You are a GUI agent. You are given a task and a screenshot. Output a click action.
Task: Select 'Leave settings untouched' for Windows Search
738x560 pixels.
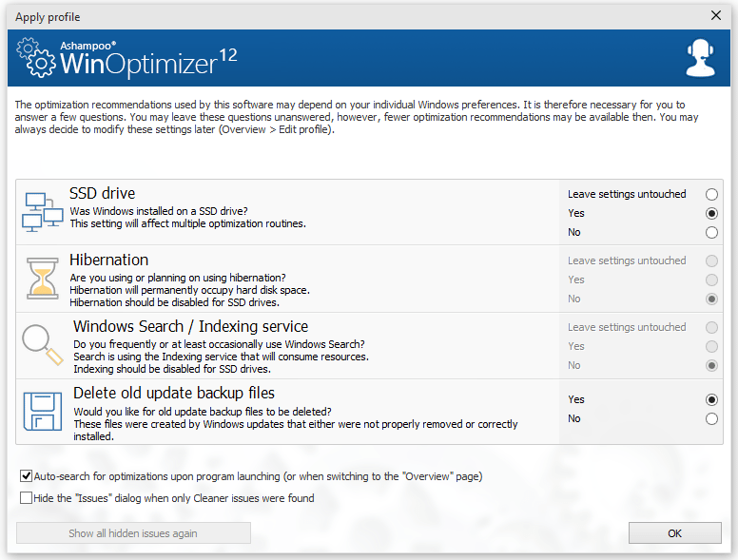pyautogui.click(x=711, y=327)
